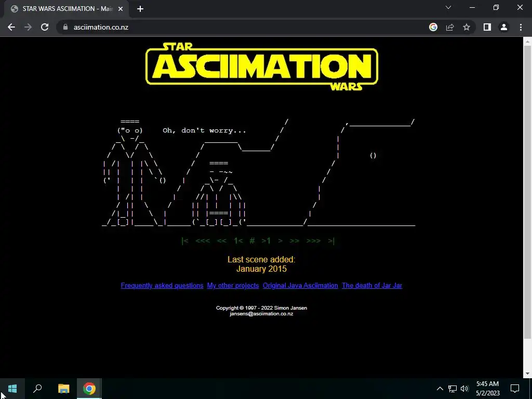
Task: Open the Frequently asked questions link
Action: click(x=162, y=286)
